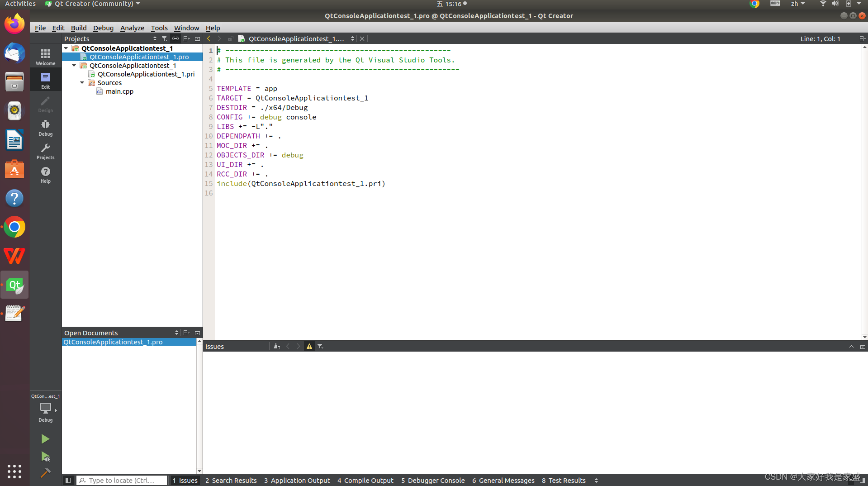Open Help mode in Qt Creator sidebar
868x486 pixels.
[46, 175]
